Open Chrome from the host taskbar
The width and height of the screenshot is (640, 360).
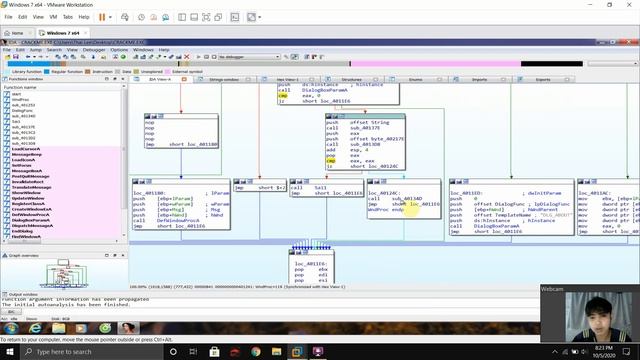pyautogui.click(x=256, y=352)
